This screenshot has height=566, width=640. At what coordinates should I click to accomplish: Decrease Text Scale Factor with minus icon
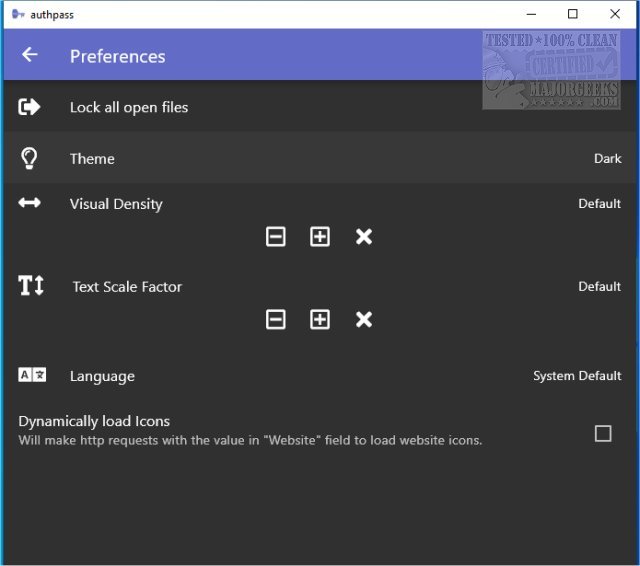(x=276, y=319)
